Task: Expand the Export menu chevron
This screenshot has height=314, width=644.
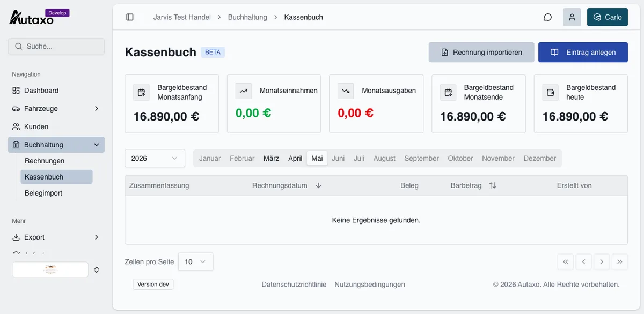Action: point(97,237)
